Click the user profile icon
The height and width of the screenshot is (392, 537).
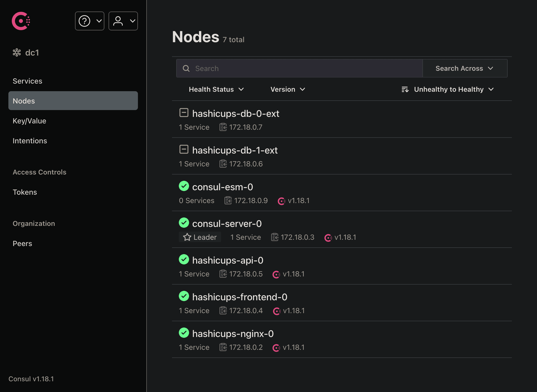point(118,21)
